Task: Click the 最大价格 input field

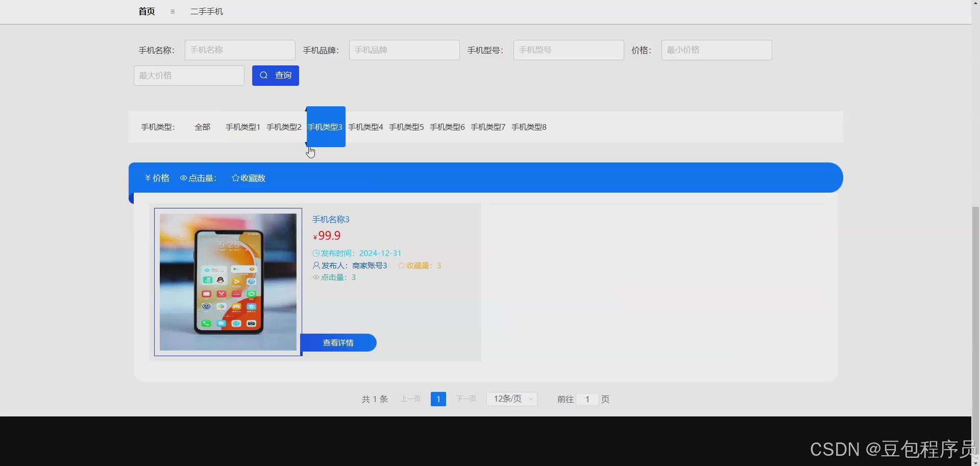Action: pyautogui.click(x=189, y=76)
